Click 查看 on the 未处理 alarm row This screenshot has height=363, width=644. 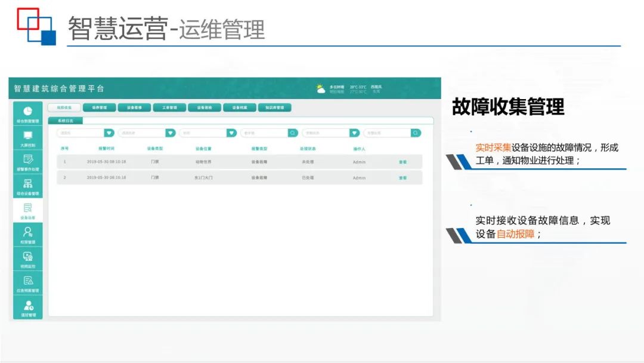click(x=401, y=161)
